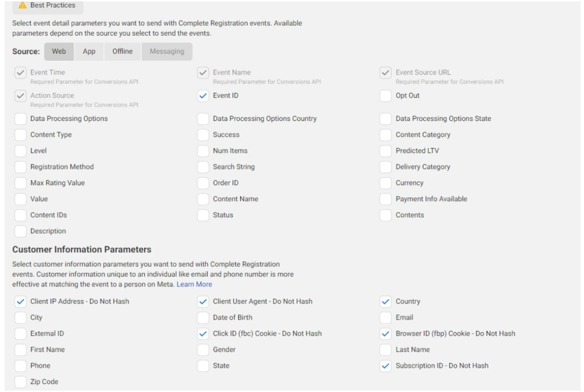Enable the Opt Out checkbox
Viewport: 584px width, 392px height.
click(386, 96)
